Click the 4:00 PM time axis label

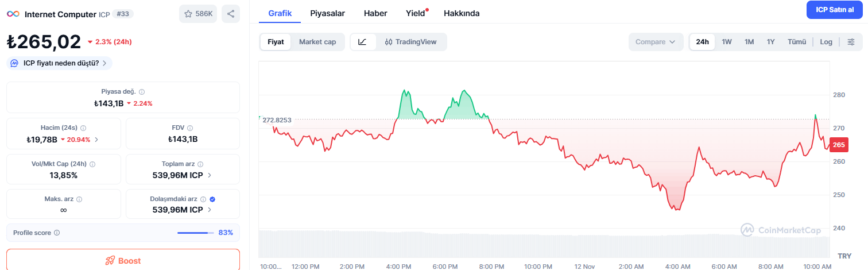(398, 266)
